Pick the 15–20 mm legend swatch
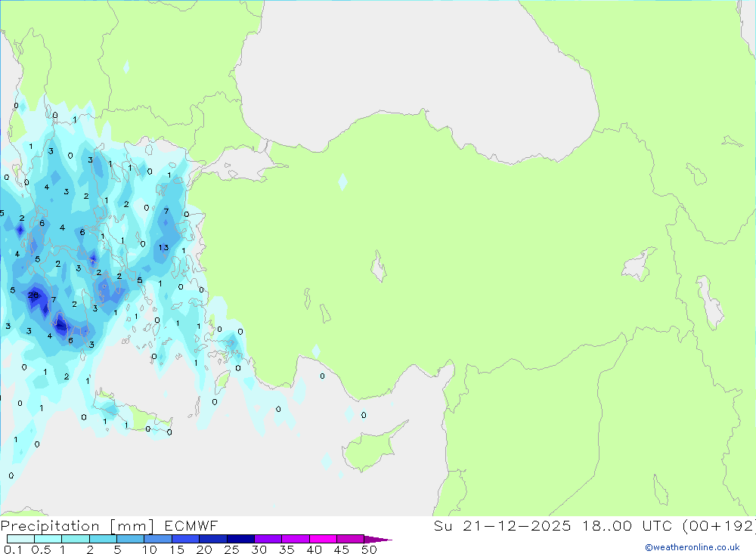Image resolution: width=756 pixels, height=554 pixels. (x=186, y=539)
